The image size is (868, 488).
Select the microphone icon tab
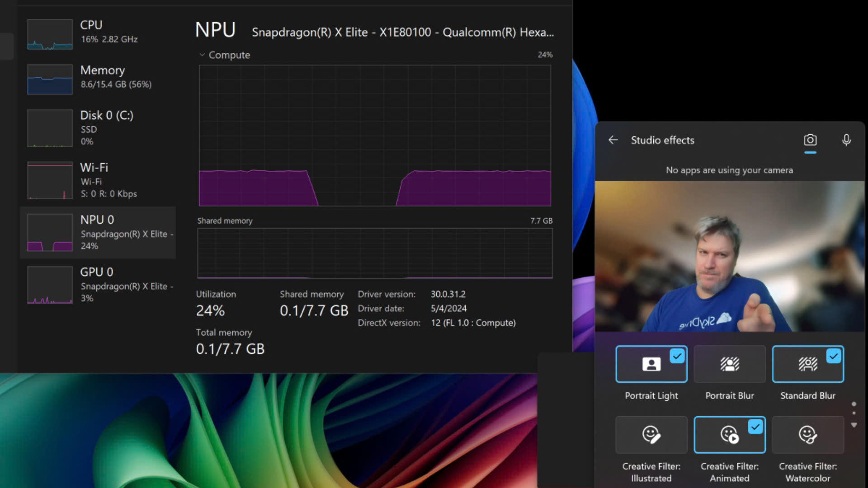pyautogui.click(x=846, y=140)
